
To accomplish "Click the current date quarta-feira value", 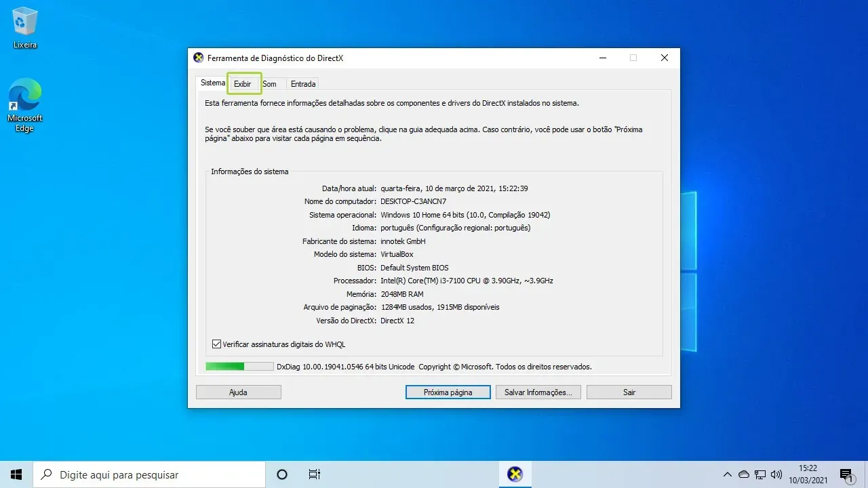I will point(454,188).
